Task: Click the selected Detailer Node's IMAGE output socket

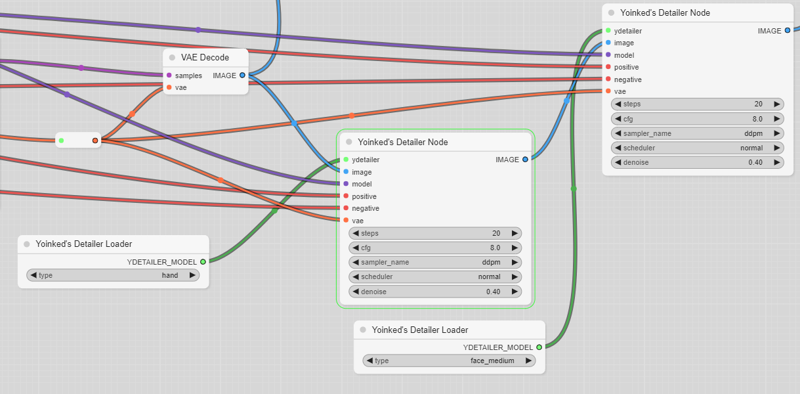Action: point(525,160)
